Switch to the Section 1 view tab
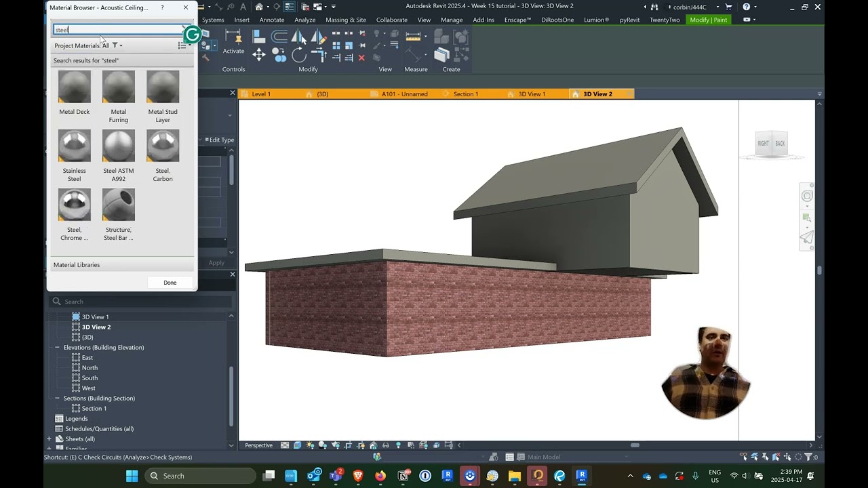 466,94
